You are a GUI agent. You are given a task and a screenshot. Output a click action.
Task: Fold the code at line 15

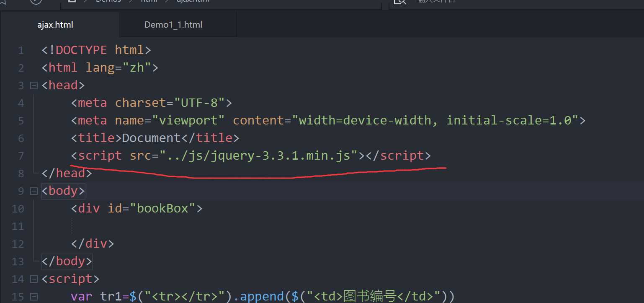(x=34, y=297)
